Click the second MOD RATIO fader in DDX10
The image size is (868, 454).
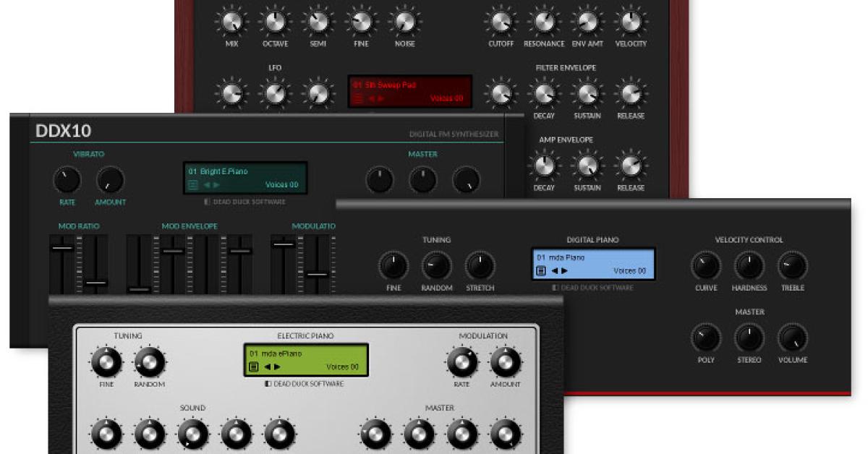95,283
